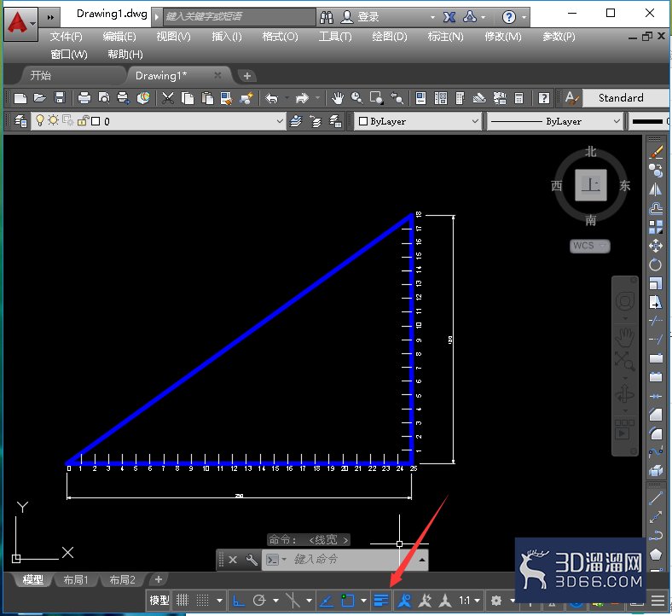This screenshot has height=616, width=672.
Task: Click the lineweight bar control
Action: 648,121
